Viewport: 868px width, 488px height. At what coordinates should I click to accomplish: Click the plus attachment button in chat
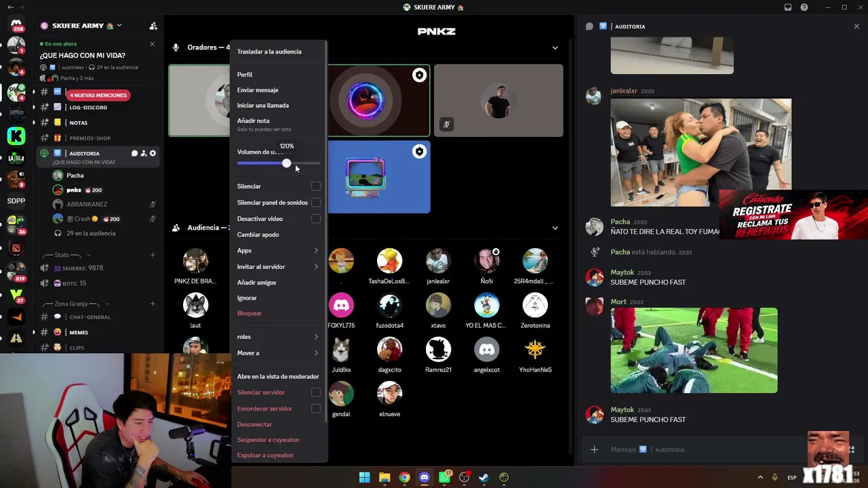click(595, 449)
